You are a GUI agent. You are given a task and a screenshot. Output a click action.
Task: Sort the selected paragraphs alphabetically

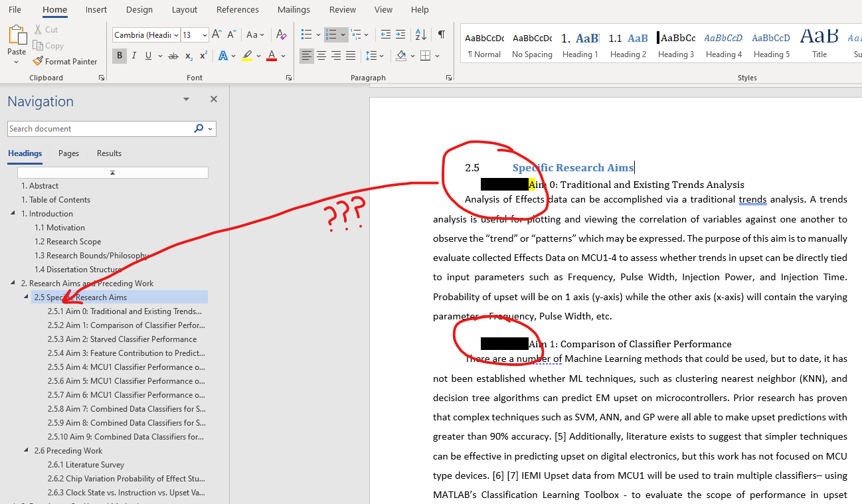coord(420,35)
